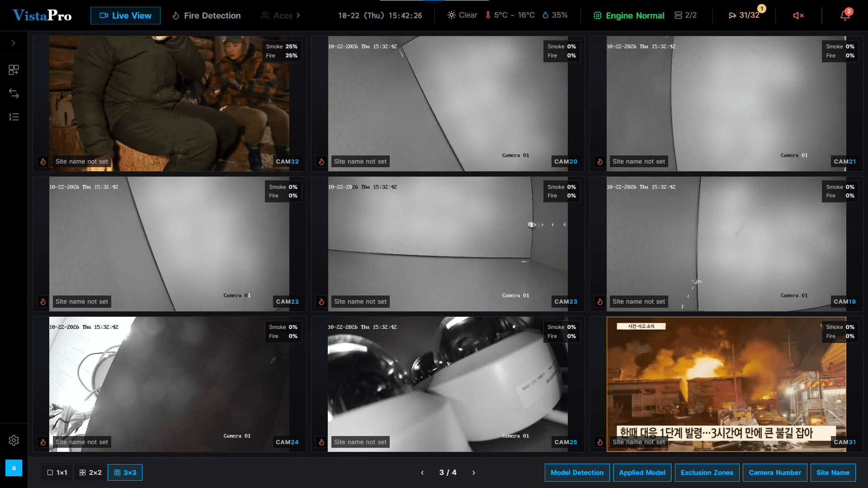Go to the next camera page
This screenshot has width=868, height=488.
click(x=474, y=472)
